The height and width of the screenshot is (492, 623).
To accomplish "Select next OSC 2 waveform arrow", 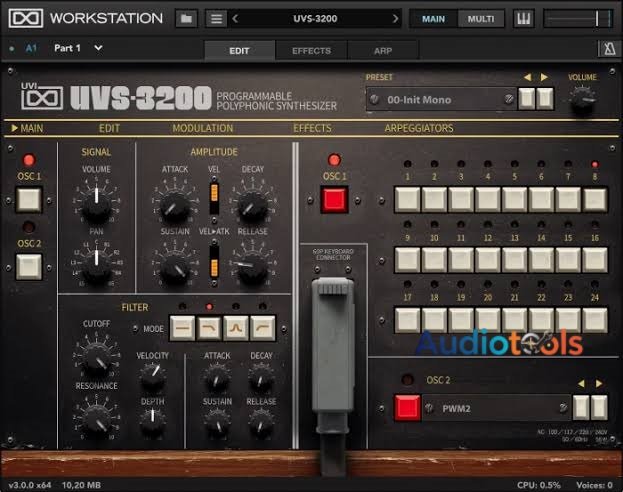I will 598,384.
